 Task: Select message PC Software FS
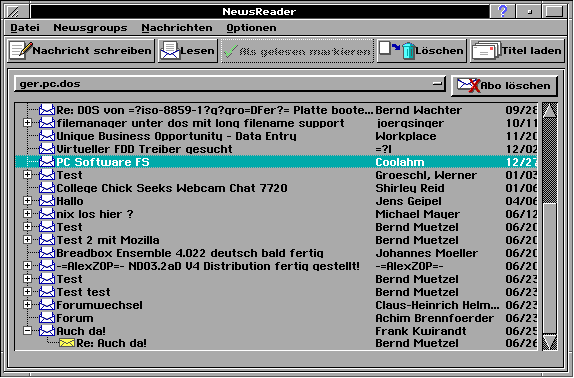click(276, 162)
